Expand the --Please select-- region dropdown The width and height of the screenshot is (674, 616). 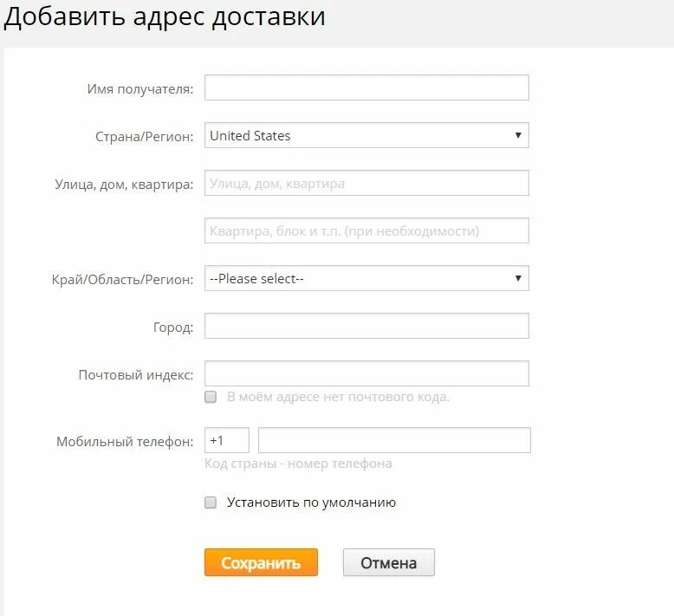tap(366, 279)
